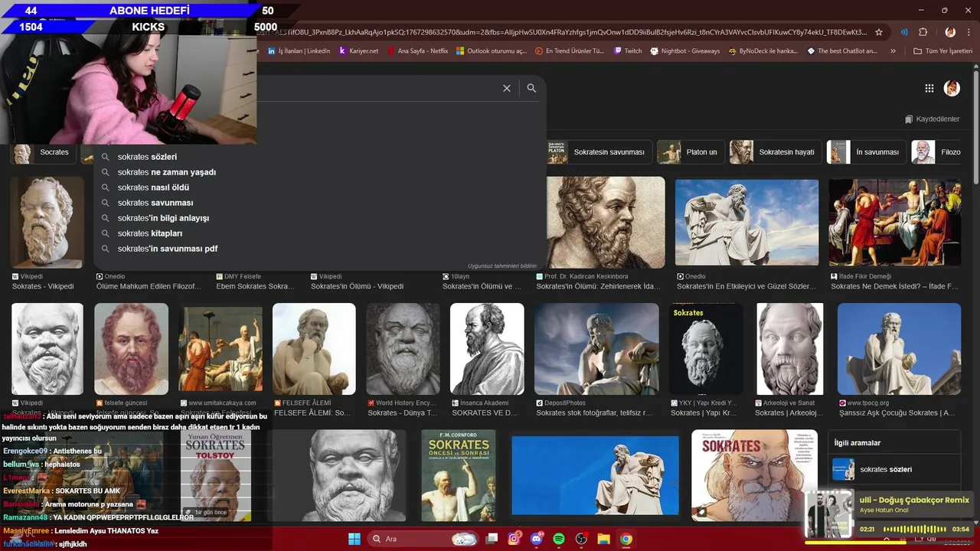Screen dimensions: 980x551
Task: Open the Arkeoloji ve Sanat bust image
Action: tap(790, 349)
